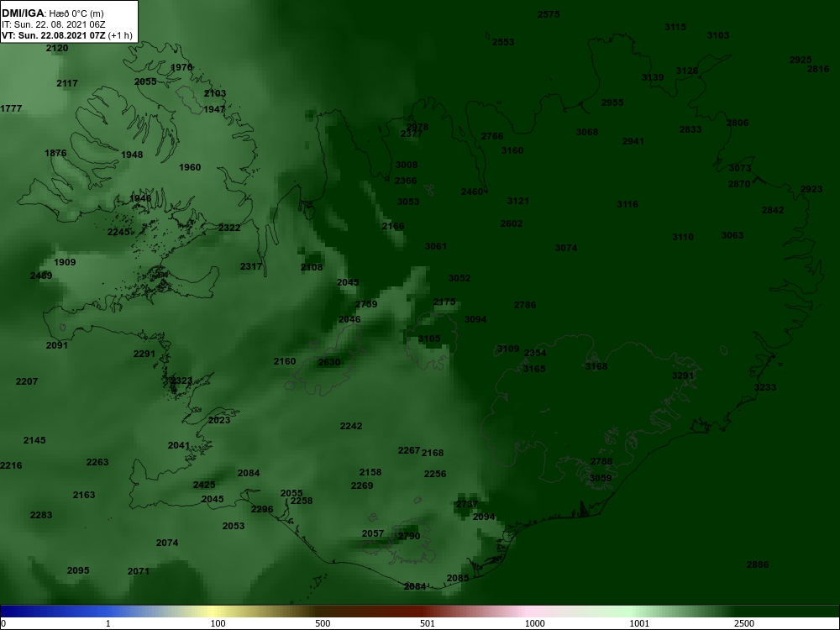Click the map value 3121
The image size is (840, 630).
tap(518, 201)
